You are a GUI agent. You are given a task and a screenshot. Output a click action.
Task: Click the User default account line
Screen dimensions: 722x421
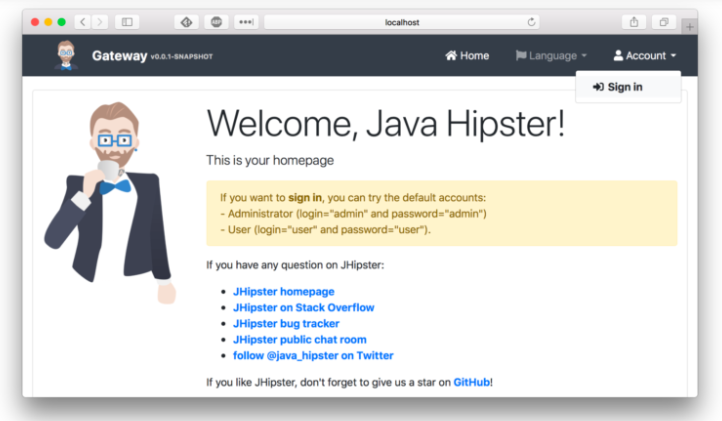pyautogui.click(x=326, y=229)
